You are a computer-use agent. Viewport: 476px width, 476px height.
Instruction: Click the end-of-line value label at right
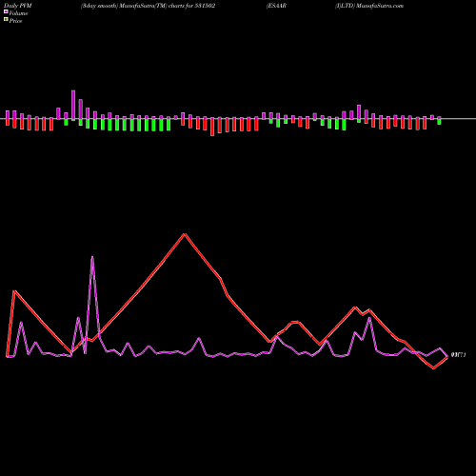(458, 355)
